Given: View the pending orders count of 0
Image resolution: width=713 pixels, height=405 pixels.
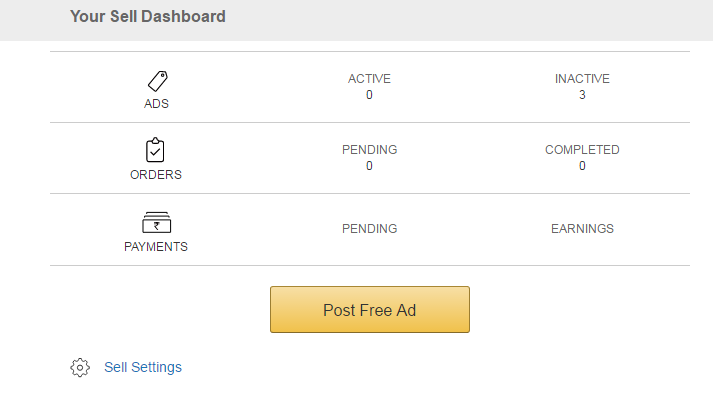Looking at the screenshot, I should (369, 166).
